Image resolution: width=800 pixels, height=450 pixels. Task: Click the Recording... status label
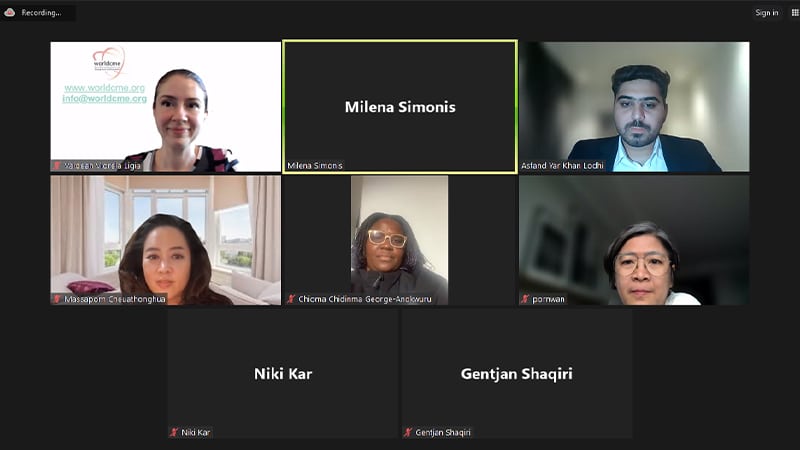pos(41,12)
